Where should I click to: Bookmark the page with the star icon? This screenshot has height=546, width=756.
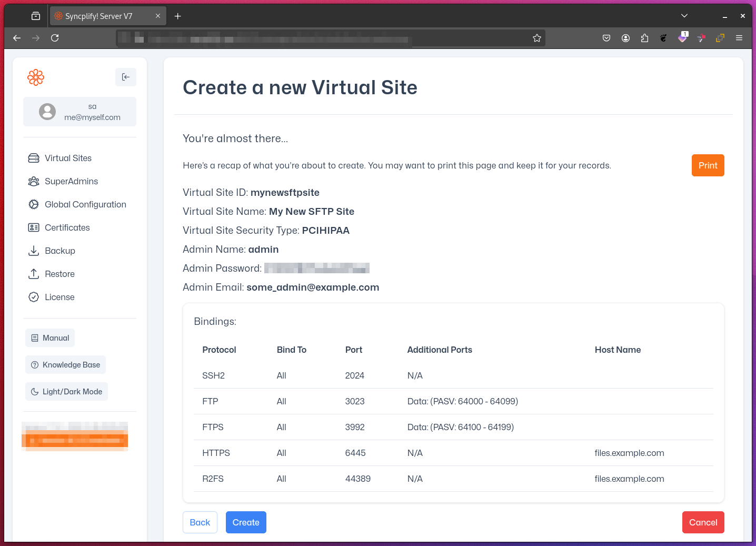[x=536, y=38]
